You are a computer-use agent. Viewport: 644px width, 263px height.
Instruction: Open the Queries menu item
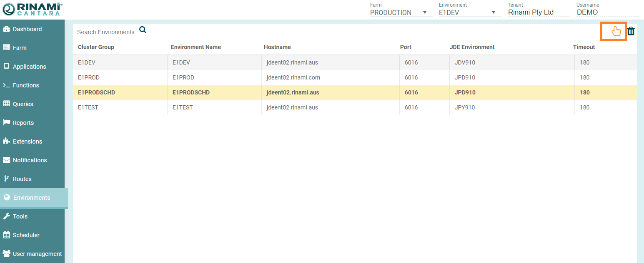tap(23, 104)
